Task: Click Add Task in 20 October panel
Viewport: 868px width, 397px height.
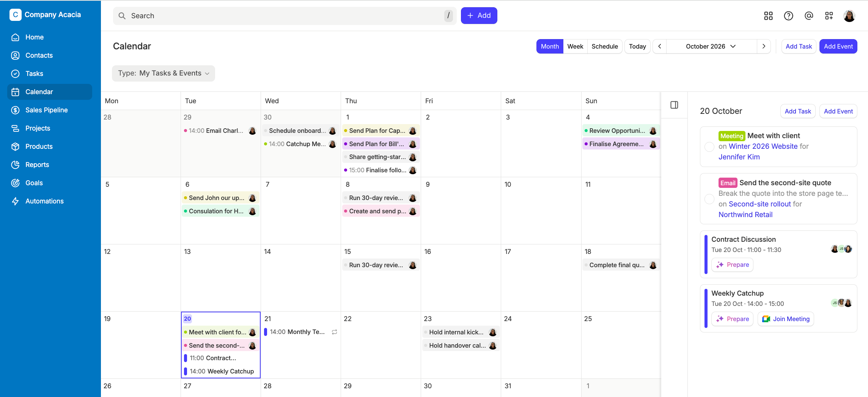Action: tap(797, 111)
